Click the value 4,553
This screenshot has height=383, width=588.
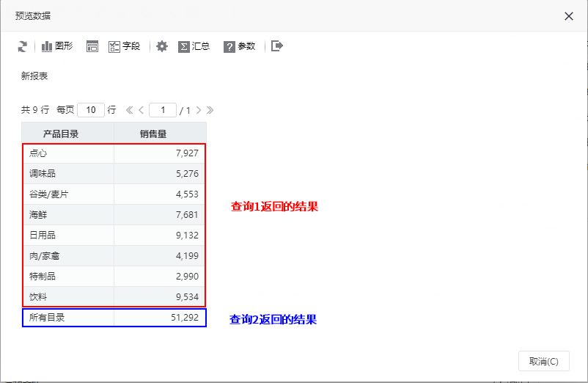(187, 194)
